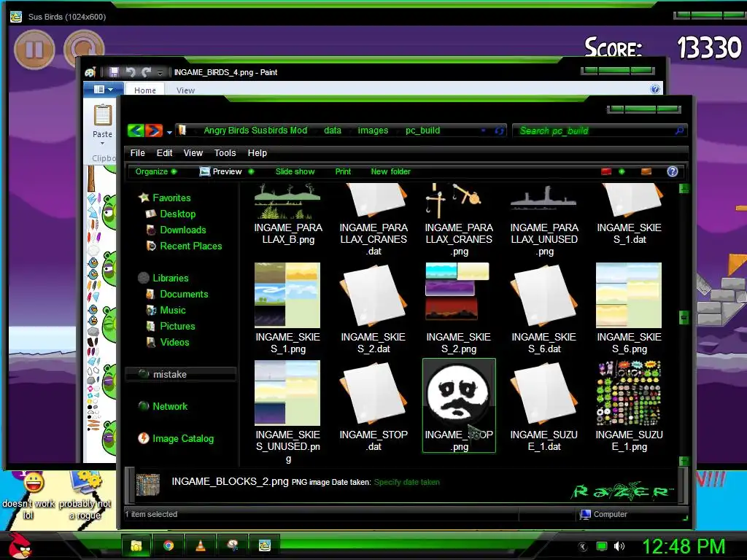Open the View menu in Explorer
747x560 pixels.
pos(193,153)
